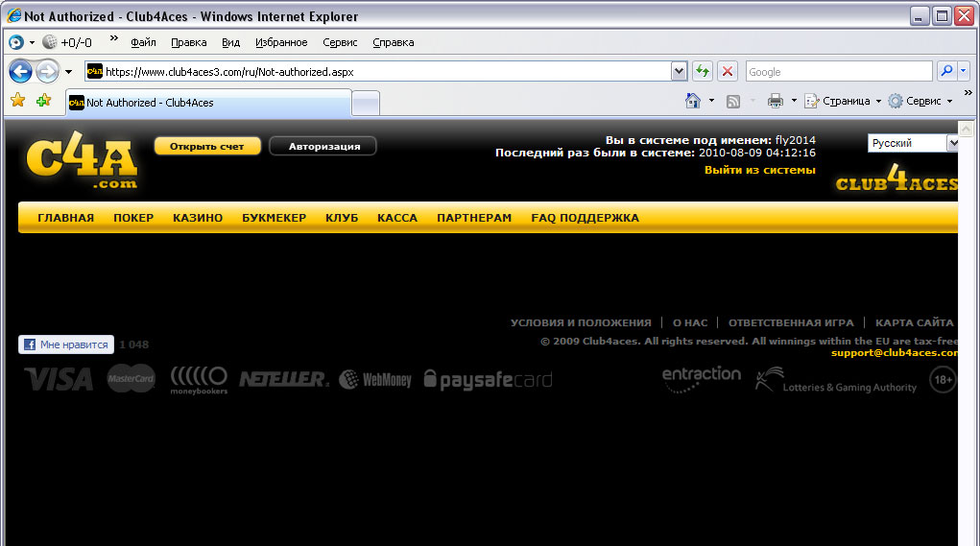Open the Вид menu

230,42
